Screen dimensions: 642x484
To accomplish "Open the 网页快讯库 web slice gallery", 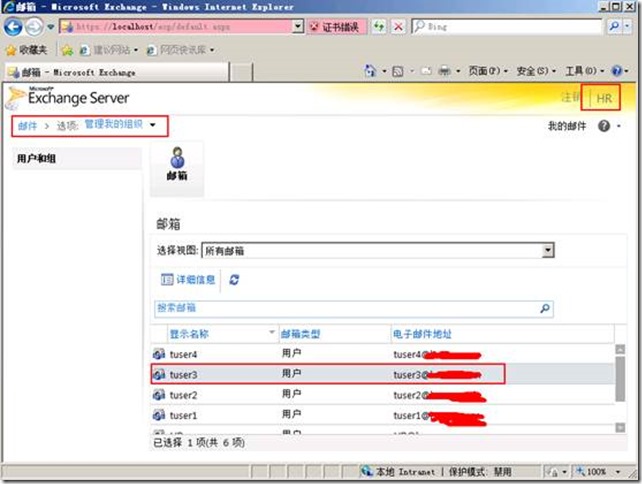I will pos(177,50).
